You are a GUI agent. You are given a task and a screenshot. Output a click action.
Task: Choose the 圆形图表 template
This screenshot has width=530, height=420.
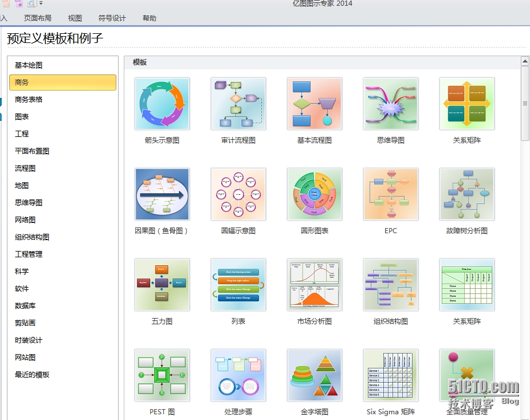coord(315,194)
